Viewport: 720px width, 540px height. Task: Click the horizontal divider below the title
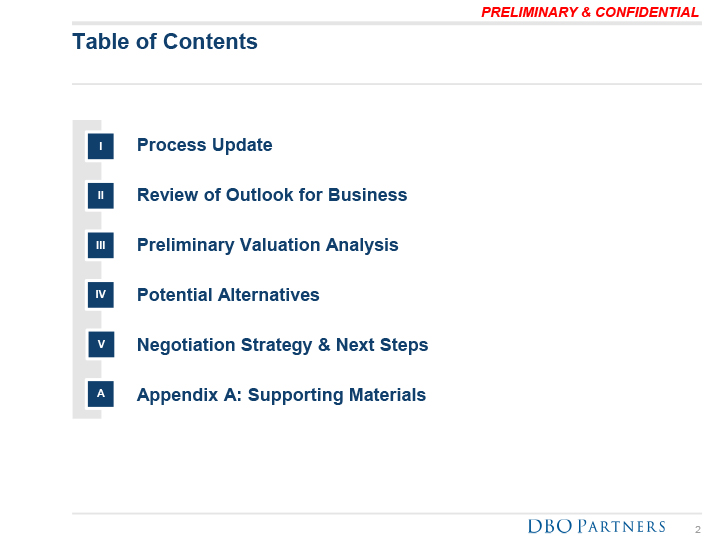[386, 84]
